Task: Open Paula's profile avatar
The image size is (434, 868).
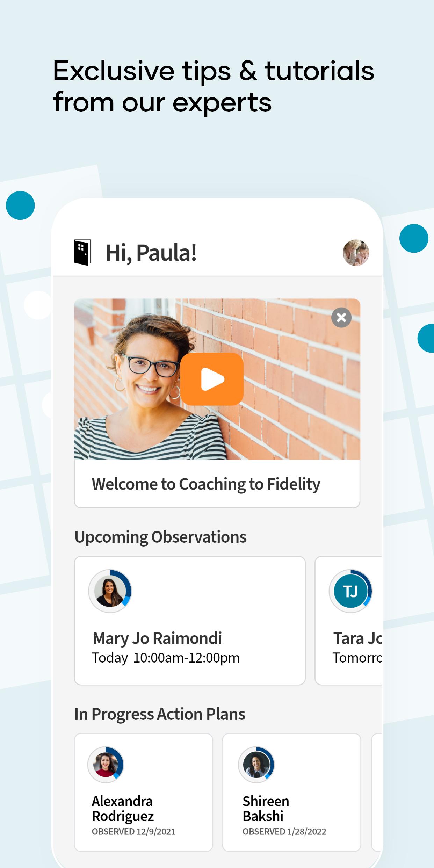Action: point(356,253)
